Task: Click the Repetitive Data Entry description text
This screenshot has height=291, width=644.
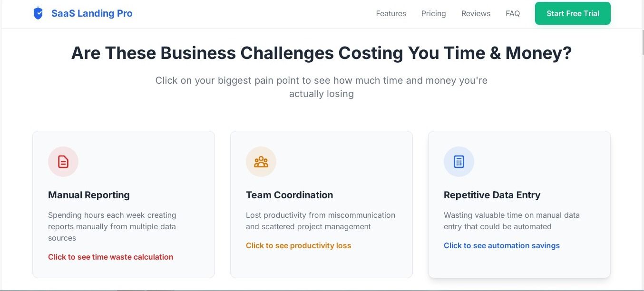Action: pyautogui.click(x=511, y=221)
